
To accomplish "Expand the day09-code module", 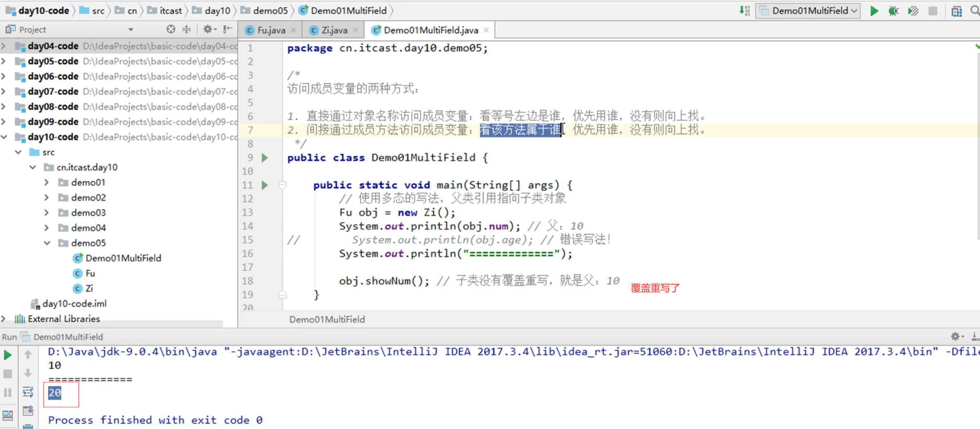I will [4, 121].
